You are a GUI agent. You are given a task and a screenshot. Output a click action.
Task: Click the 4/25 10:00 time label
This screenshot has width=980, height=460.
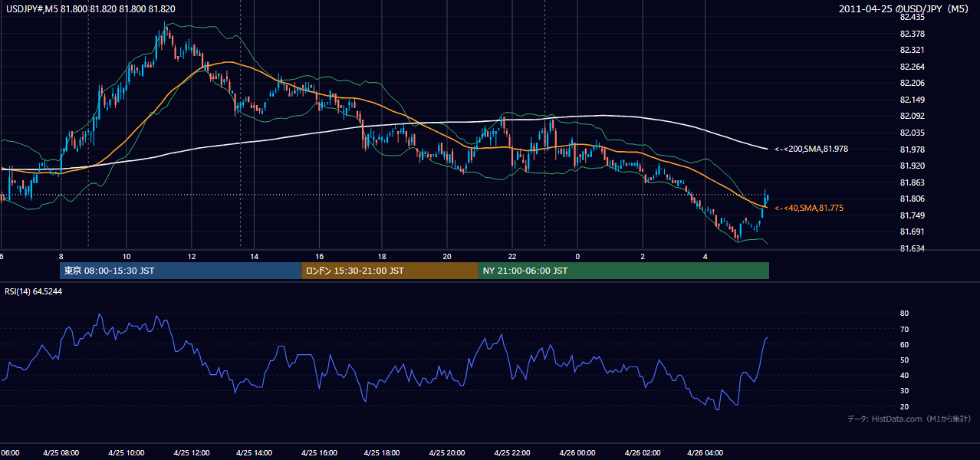pos(126,452)
